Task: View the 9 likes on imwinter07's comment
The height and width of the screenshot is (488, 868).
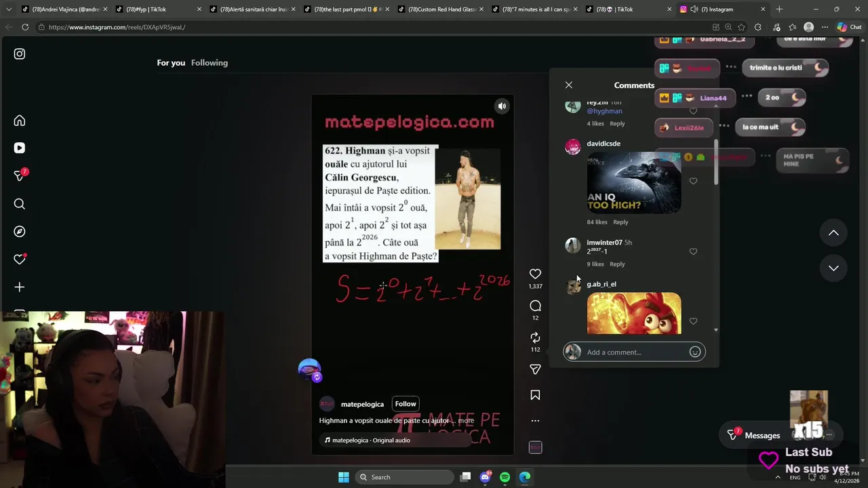Action: coord(595,264)
